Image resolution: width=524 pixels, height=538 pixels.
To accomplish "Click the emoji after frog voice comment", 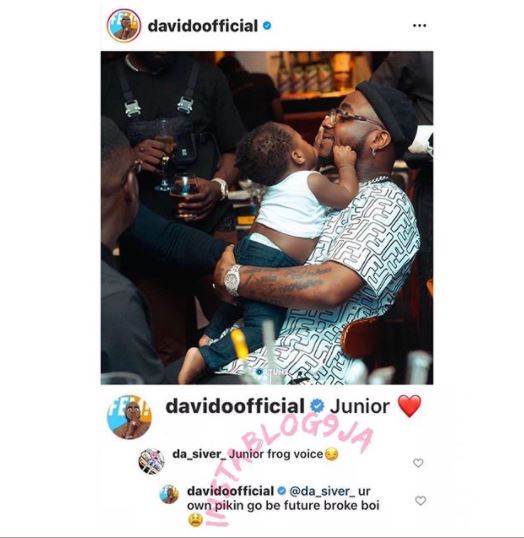I will pyautogui.click(x=331, y=454).
